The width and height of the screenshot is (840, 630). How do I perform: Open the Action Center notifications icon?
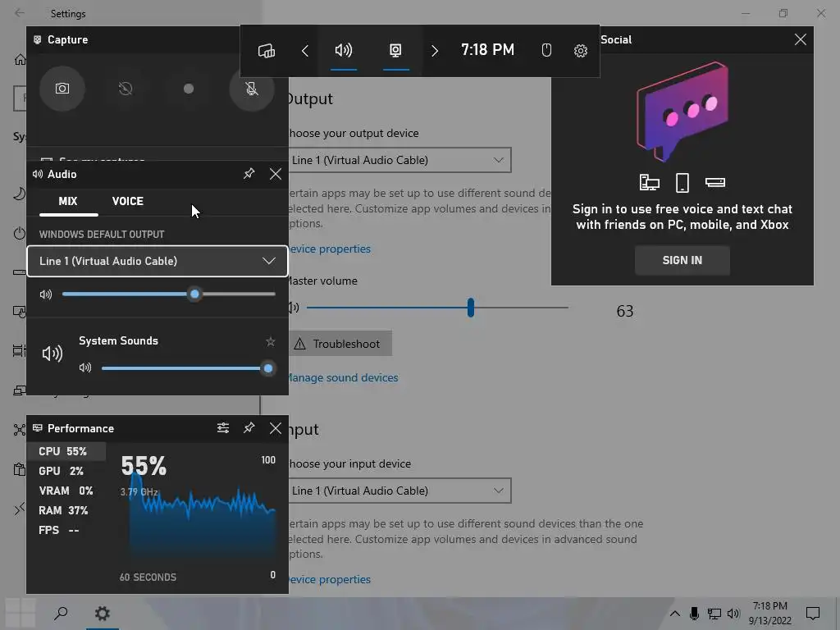point(813,614)
